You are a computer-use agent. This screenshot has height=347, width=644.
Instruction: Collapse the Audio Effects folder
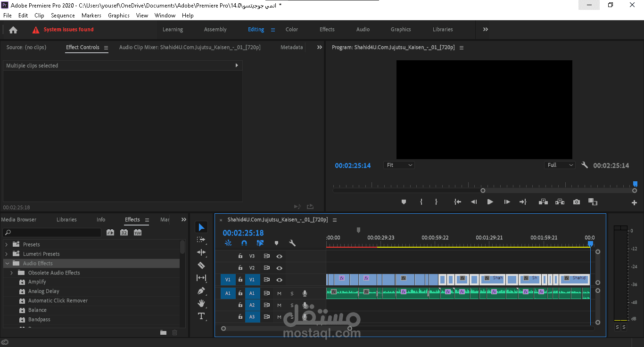[x=7, y=263]
